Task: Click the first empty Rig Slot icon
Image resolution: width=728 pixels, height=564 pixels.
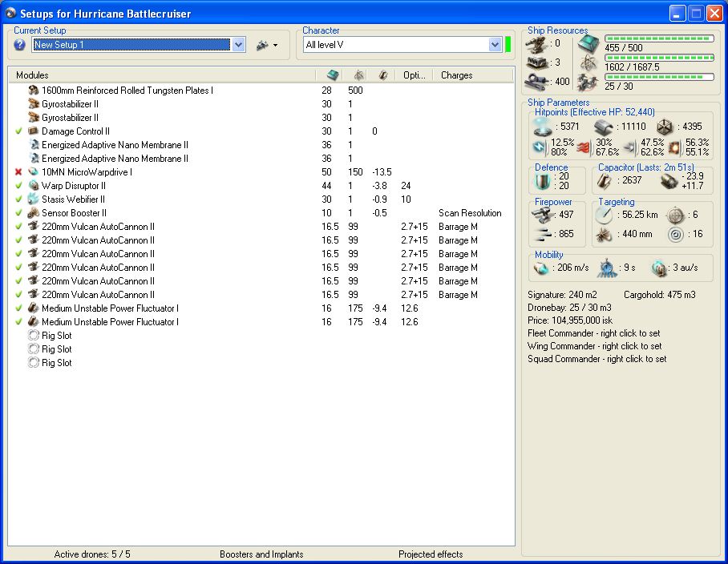Action: click(34, 336)
